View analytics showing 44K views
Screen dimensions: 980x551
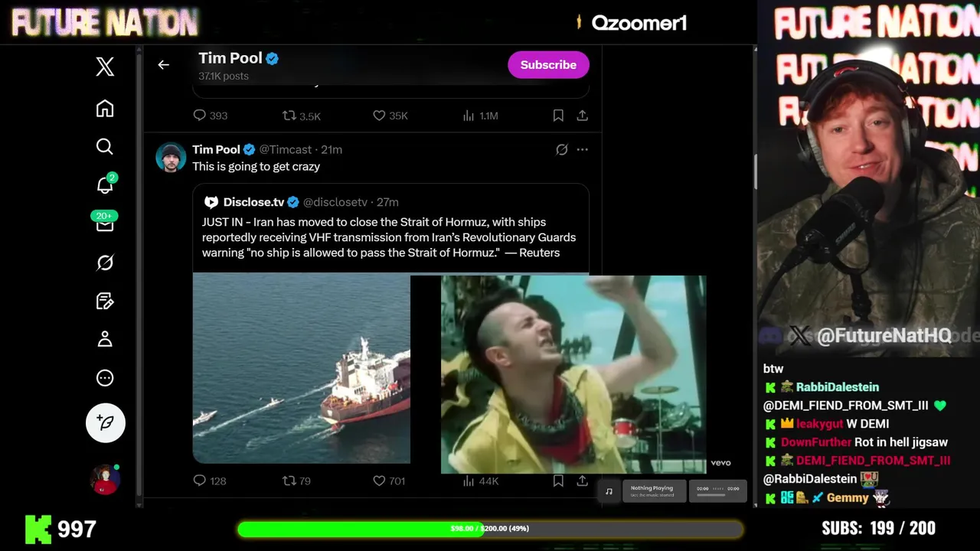480,481
